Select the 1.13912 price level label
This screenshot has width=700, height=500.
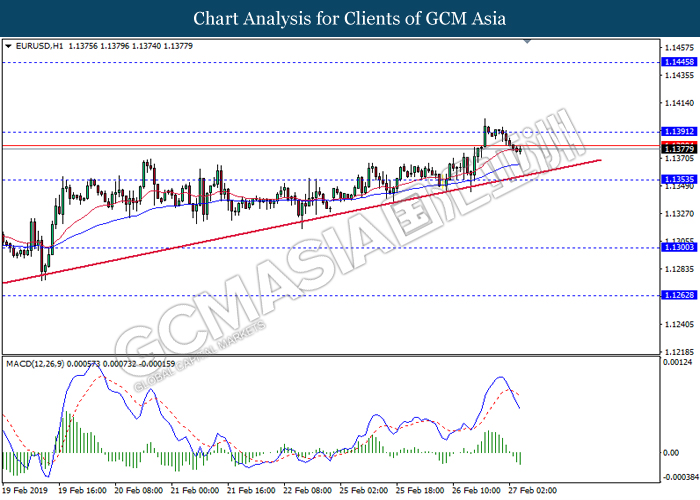tap(679, 132)
